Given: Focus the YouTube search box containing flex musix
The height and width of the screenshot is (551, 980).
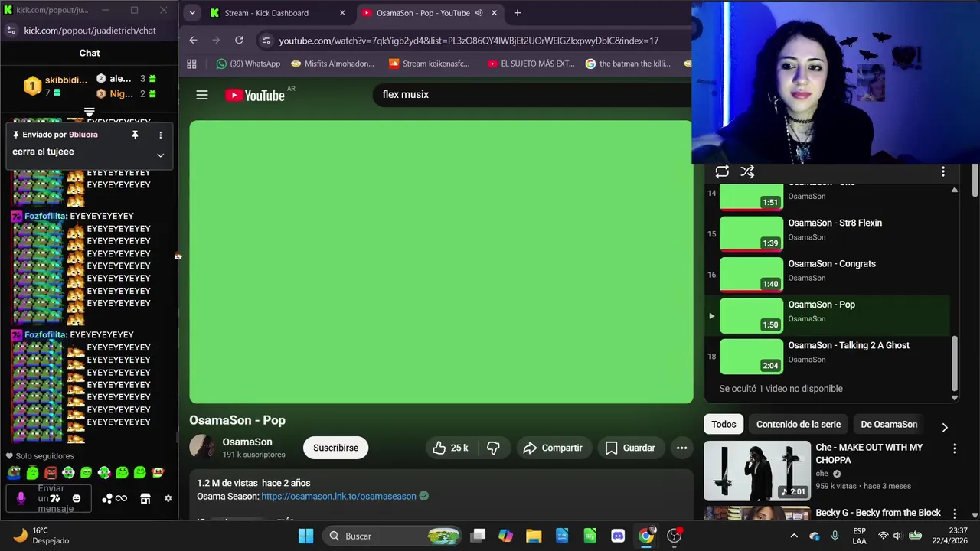Looking at the screenshot, I should pyautogui.click(x=532, y=94).
